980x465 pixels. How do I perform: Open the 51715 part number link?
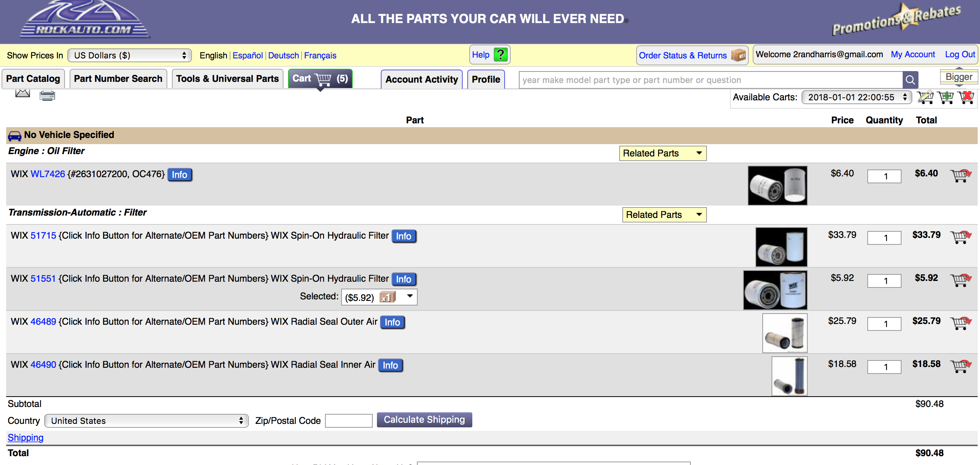43,236
